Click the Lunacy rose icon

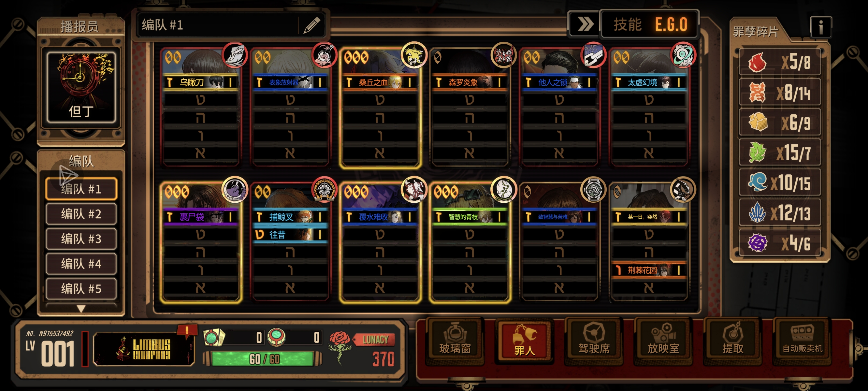tap(340, 347)
